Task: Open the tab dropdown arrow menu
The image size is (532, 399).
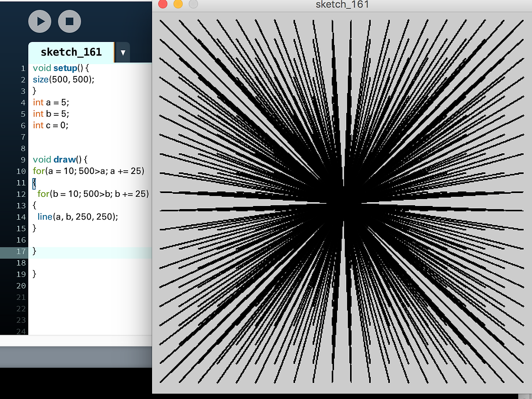Action: (x=123, y=53)
